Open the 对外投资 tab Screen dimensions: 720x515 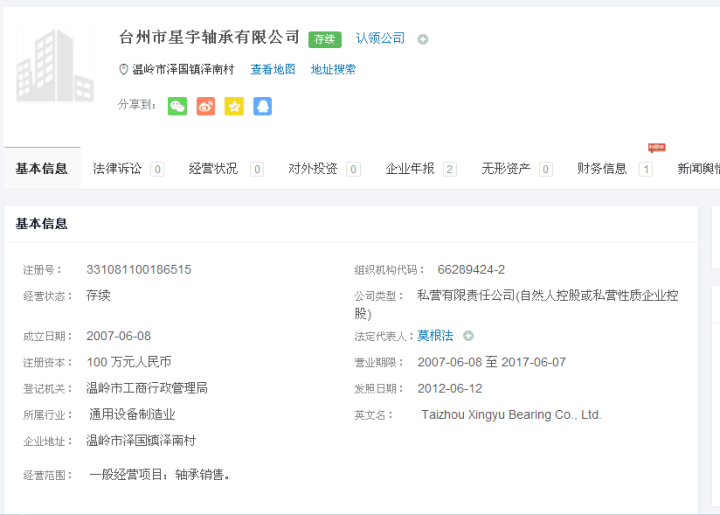point(313,169)
